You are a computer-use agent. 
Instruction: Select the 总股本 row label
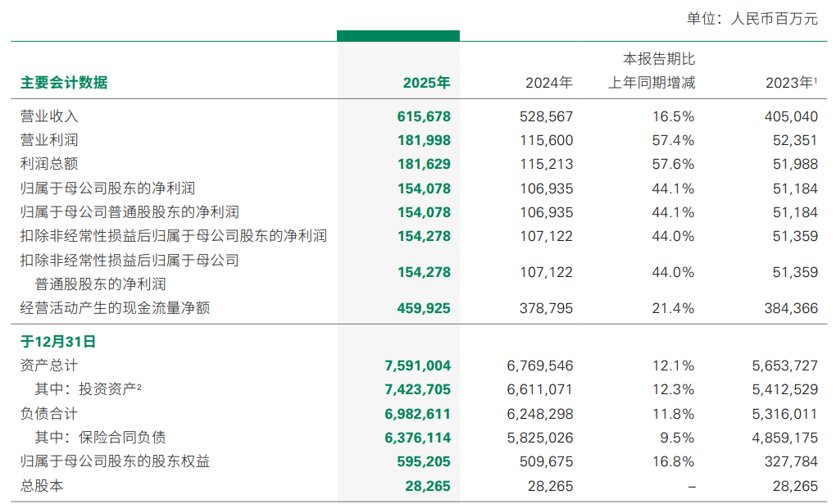point(42,485)
